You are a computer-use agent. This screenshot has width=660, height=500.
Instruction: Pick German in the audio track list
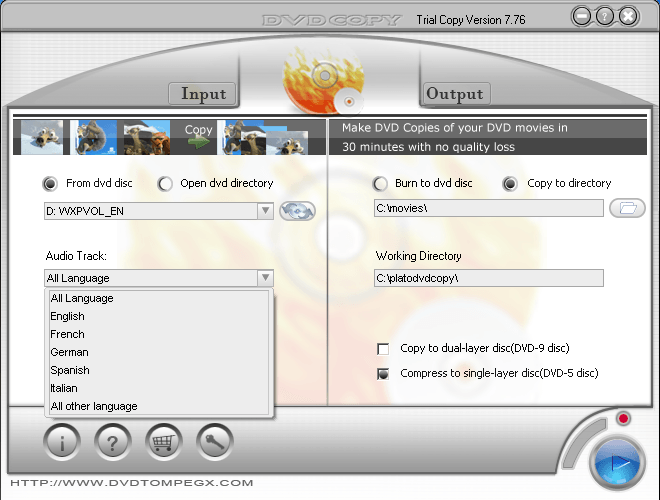tap(70, 352)
